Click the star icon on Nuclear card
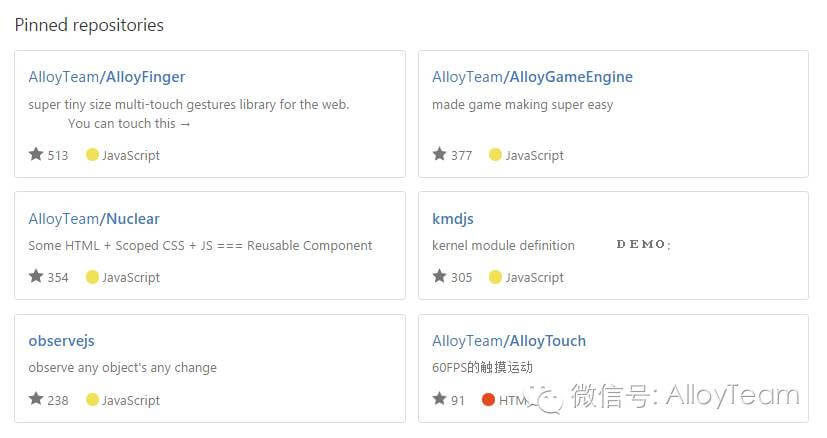Screen dimensions: 827x438 (36, 276)
